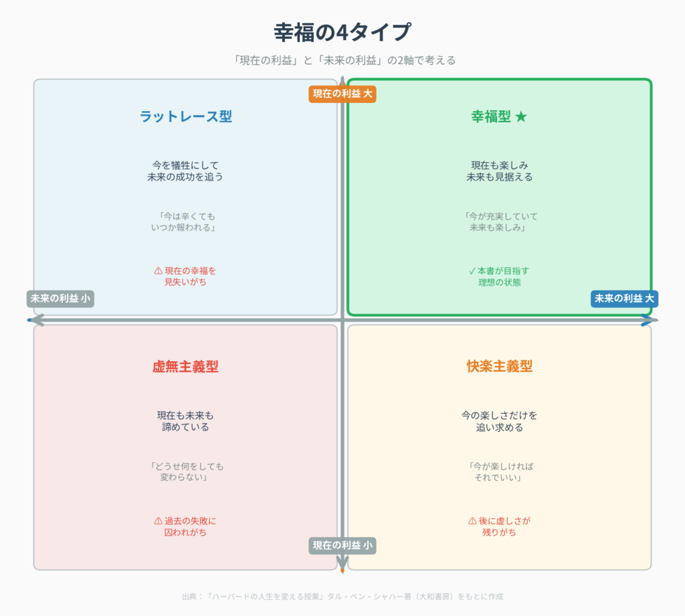Image resolution: width=685 pixels, height=616 pixels.
Task: Click the center intersection of the two axes
Action: click(342, 320)
